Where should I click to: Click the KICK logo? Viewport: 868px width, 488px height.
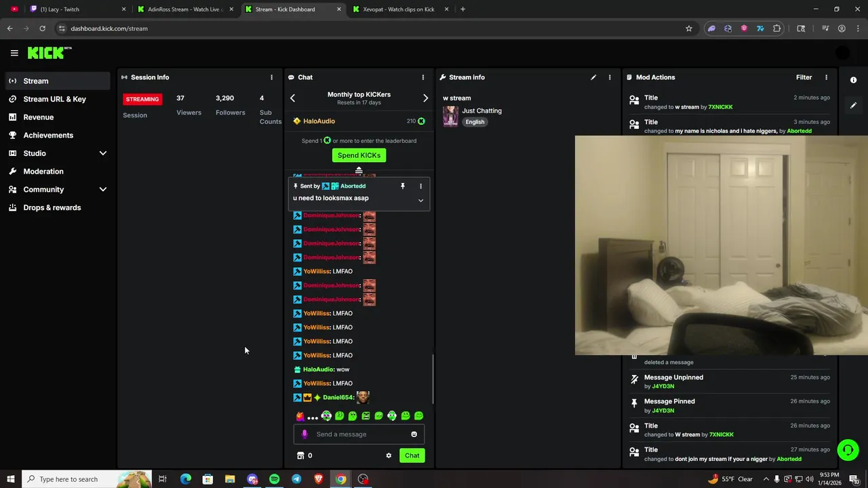[49, 53]
